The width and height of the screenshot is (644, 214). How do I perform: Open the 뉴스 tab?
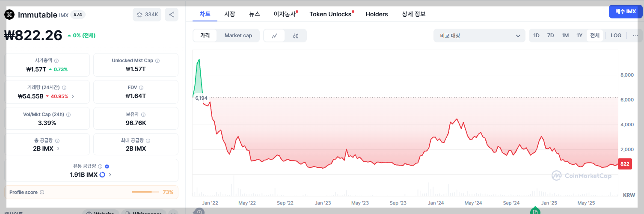point(255,14)
